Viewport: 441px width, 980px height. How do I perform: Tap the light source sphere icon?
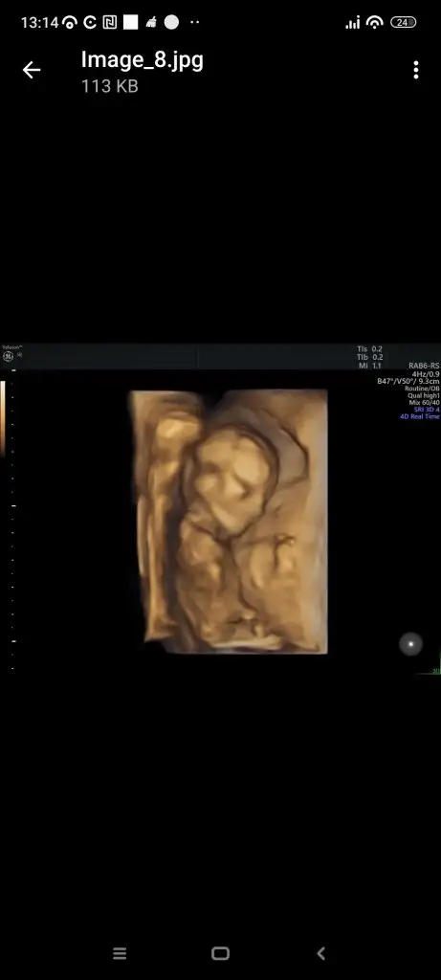pos(410,644)
